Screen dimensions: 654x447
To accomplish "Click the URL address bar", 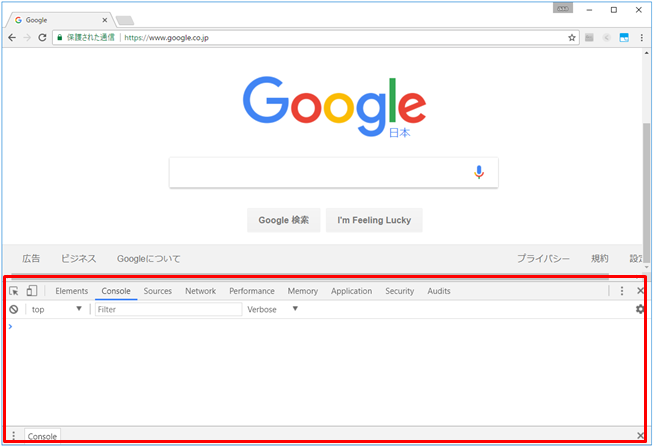I will click(315, 38).
